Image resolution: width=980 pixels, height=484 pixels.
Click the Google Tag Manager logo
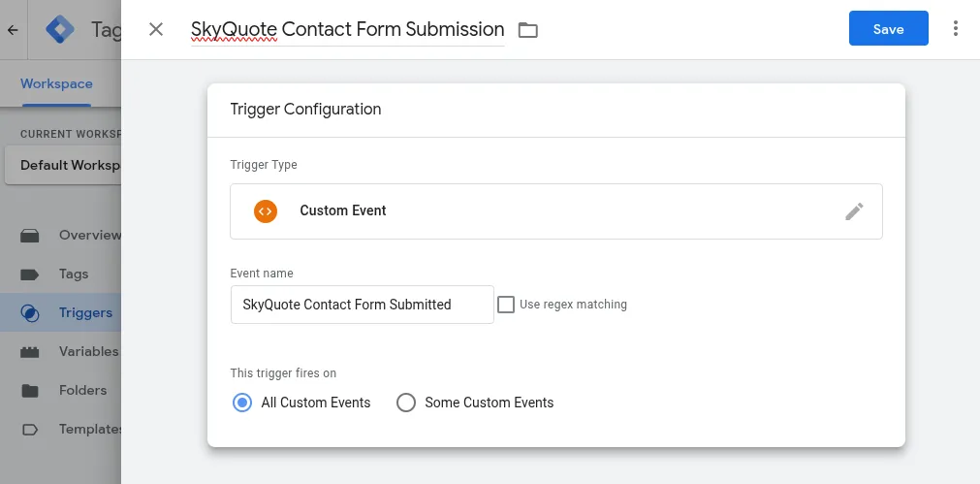(60, 29)
